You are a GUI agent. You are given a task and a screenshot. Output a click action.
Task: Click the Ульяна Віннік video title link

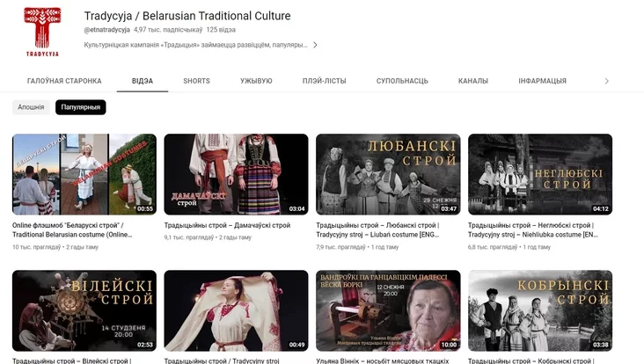tap(383, 360)
